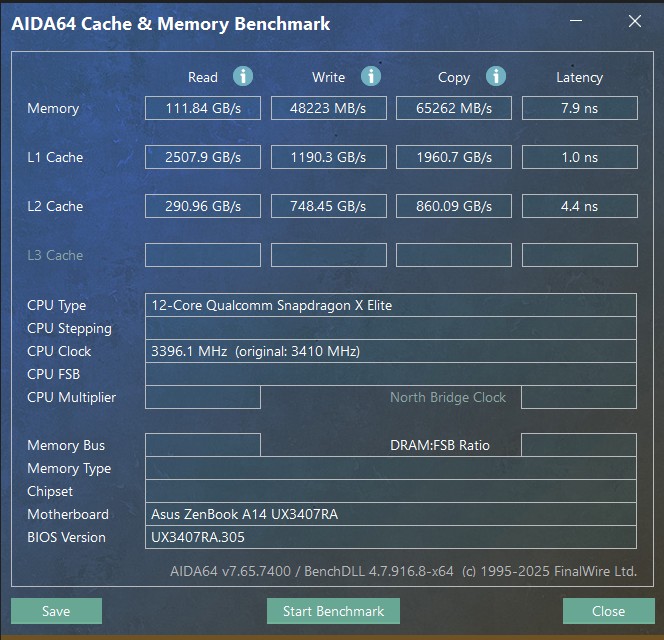This screenshot has height=640, width=664.
Task: Start the benchmark run
Action: 333,611
